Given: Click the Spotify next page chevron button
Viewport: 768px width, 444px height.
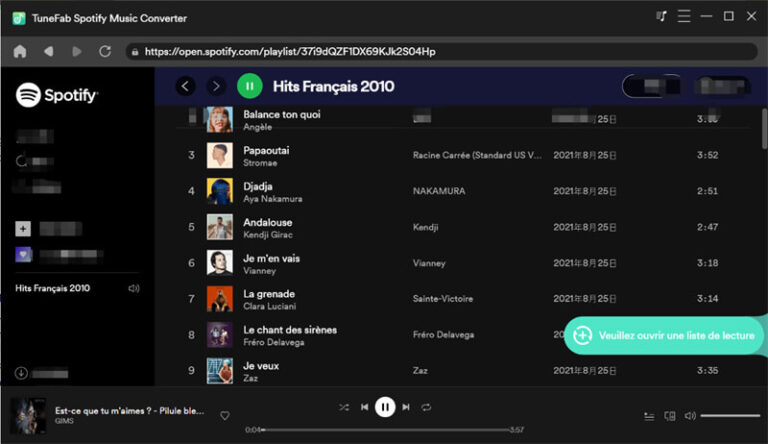Looking at the screenshot, I should [x=216, y=86].
